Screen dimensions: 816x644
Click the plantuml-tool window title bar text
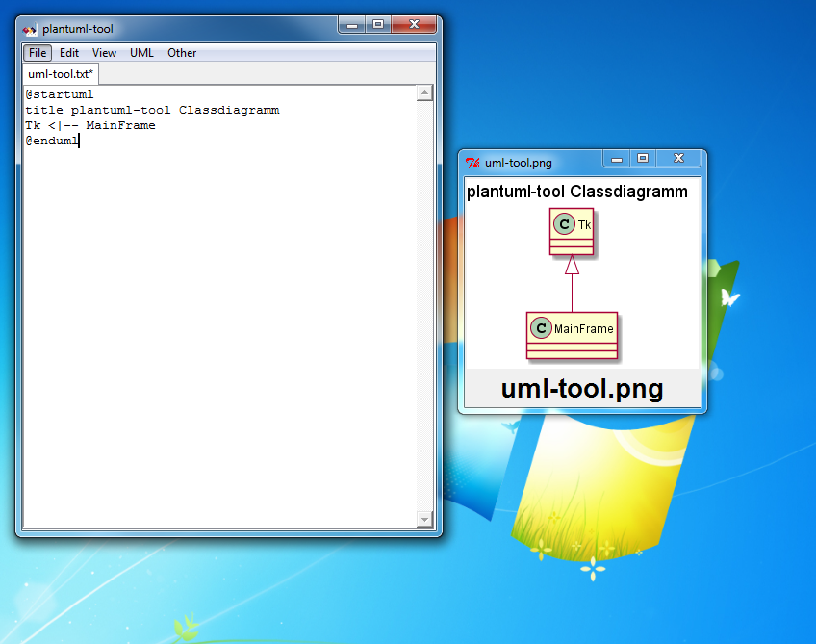tap(78, 29)
